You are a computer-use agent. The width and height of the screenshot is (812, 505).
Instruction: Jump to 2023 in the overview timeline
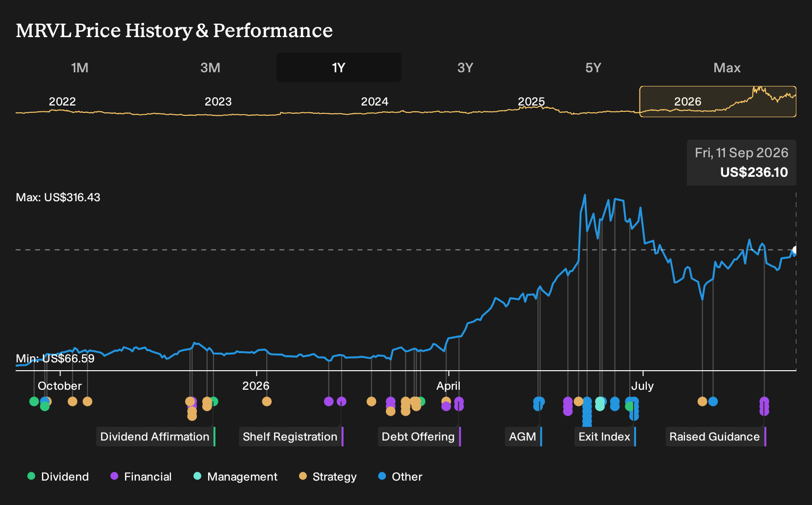[218, 102]
